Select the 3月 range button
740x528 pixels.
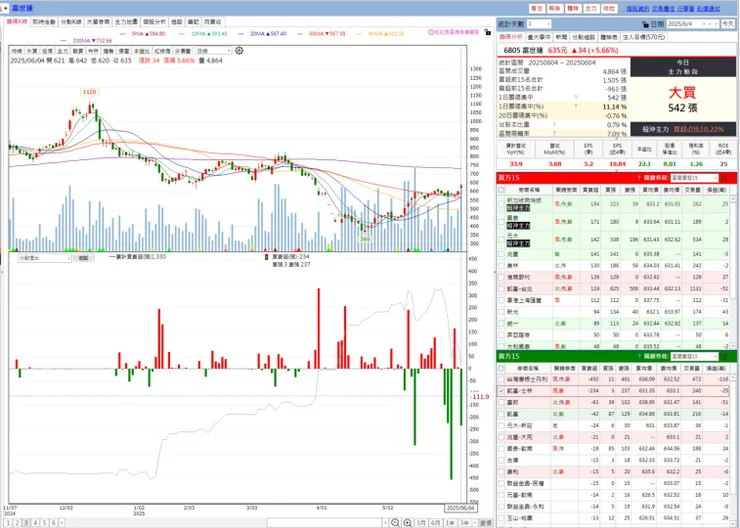click(421, 523)
